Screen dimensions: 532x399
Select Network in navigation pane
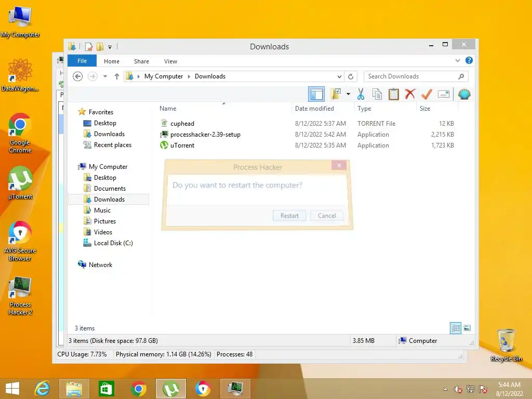click(100, 264)
